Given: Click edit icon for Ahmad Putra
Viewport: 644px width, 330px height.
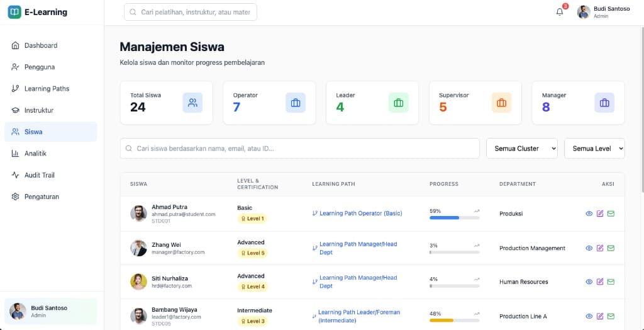Looking at the screenshot, I should [600, 213].
